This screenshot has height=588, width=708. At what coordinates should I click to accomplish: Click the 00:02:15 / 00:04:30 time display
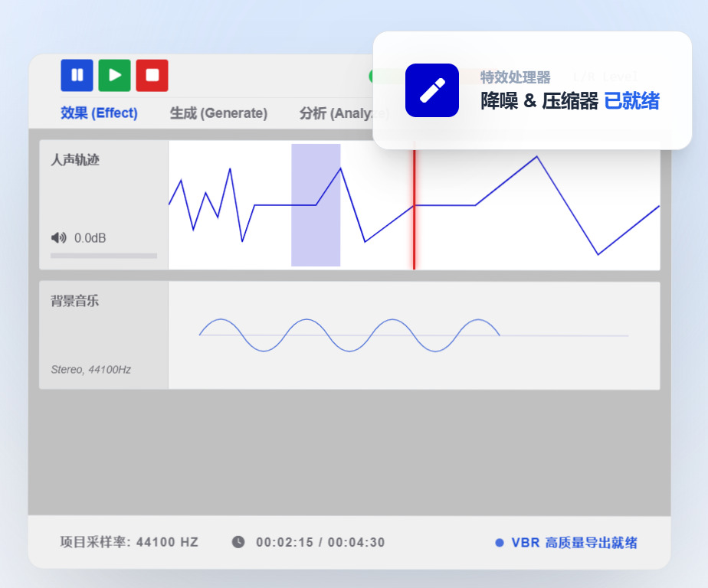320,542
